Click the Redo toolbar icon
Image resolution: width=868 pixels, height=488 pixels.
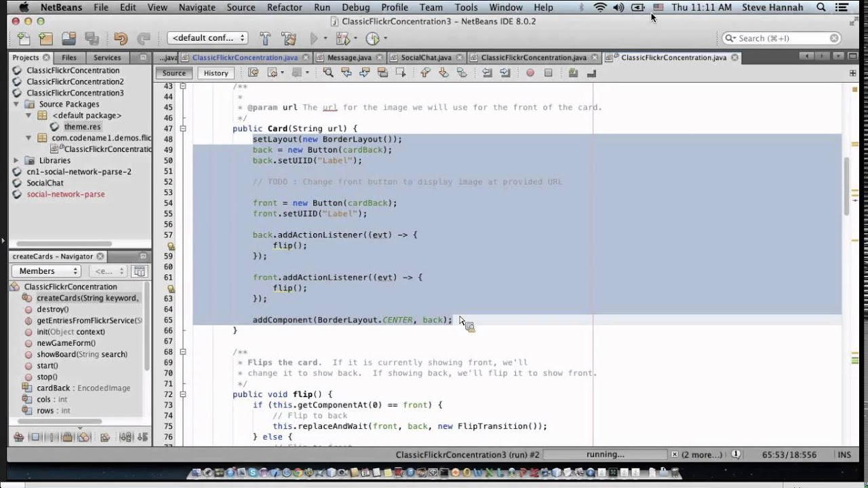click(143, 39)
